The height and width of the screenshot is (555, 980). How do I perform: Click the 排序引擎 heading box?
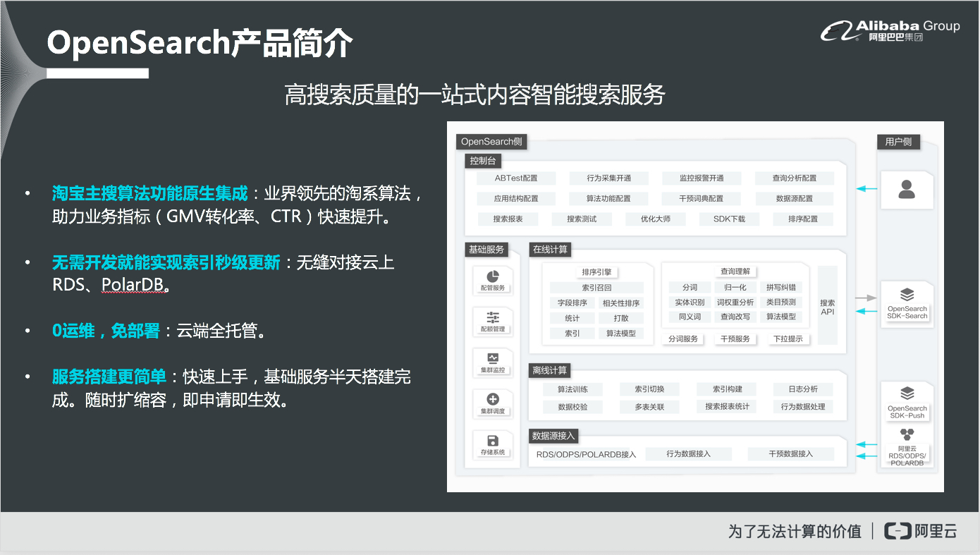[596, 272]
